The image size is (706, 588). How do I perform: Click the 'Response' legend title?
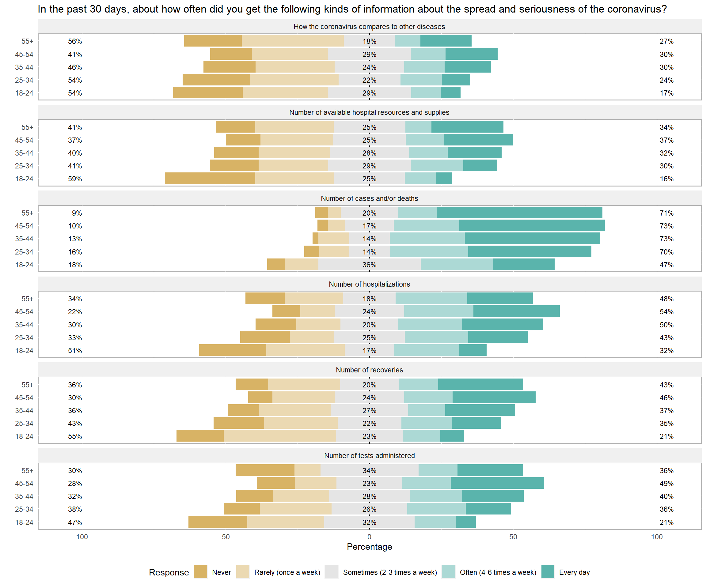point(169,572)
